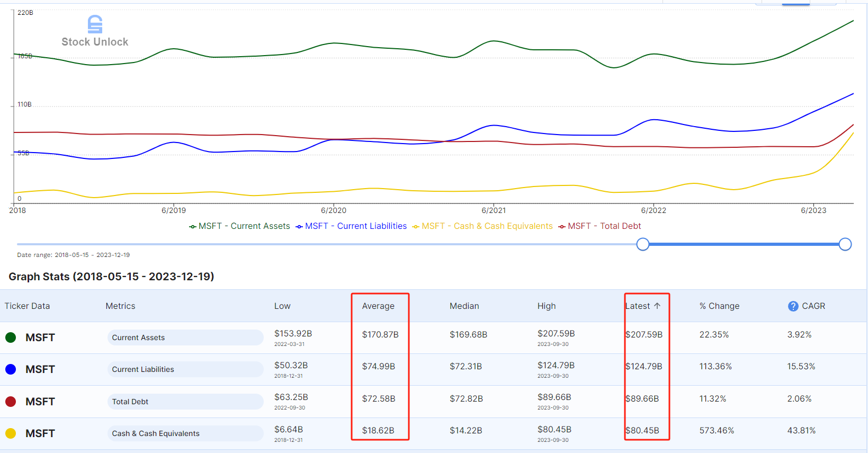Click the Total Debt metric pill
This screenshot has width=868, height=453.
185,402
